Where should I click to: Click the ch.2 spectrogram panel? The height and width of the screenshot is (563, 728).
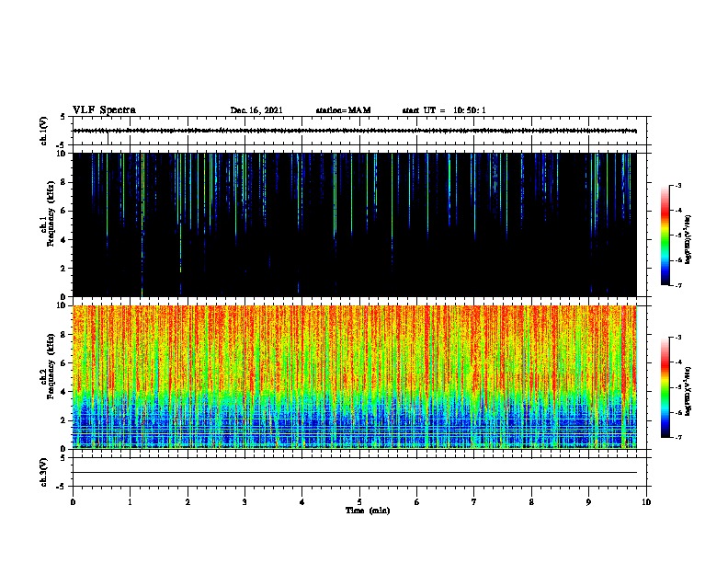pos(355,377)
